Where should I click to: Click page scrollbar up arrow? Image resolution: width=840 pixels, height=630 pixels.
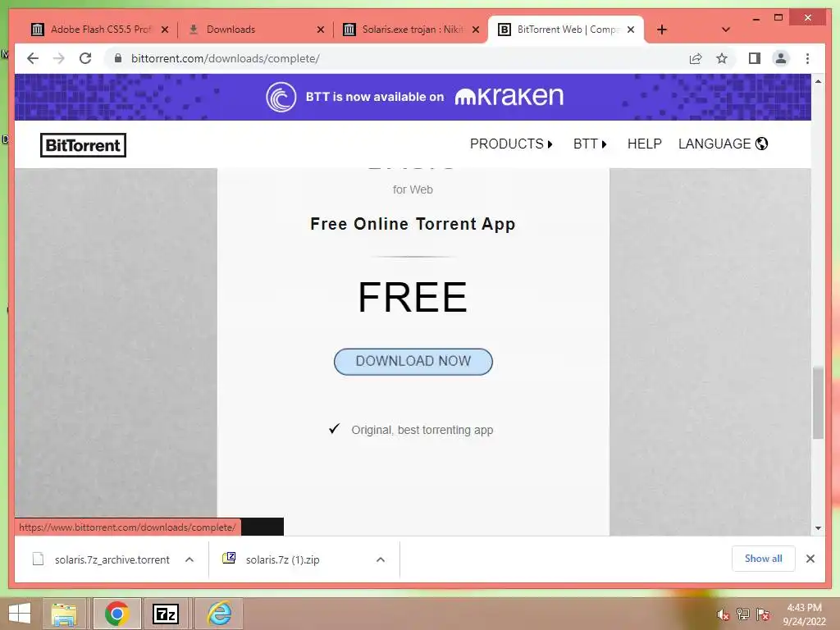pos(818,81)
